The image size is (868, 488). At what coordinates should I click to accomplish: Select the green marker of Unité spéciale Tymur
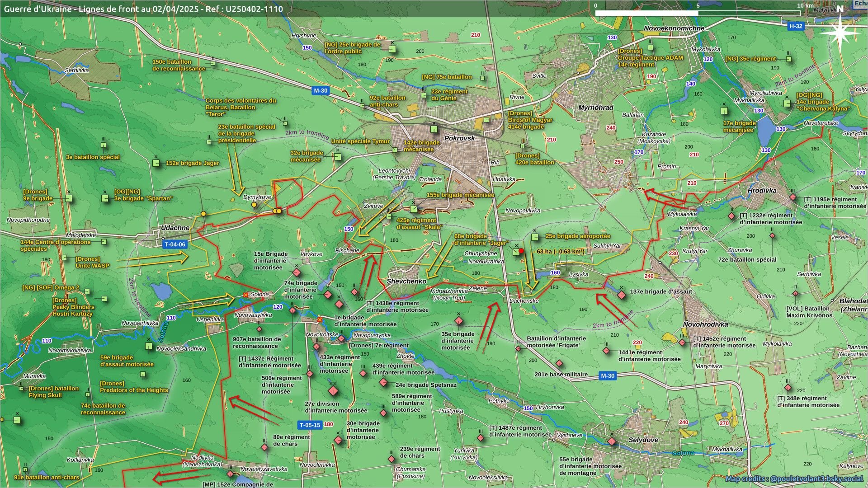[x=395, y=150]
